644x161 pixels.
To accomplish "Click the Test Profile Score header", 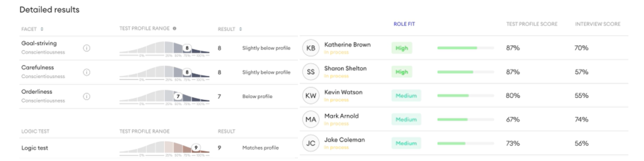I will point(532,24).
